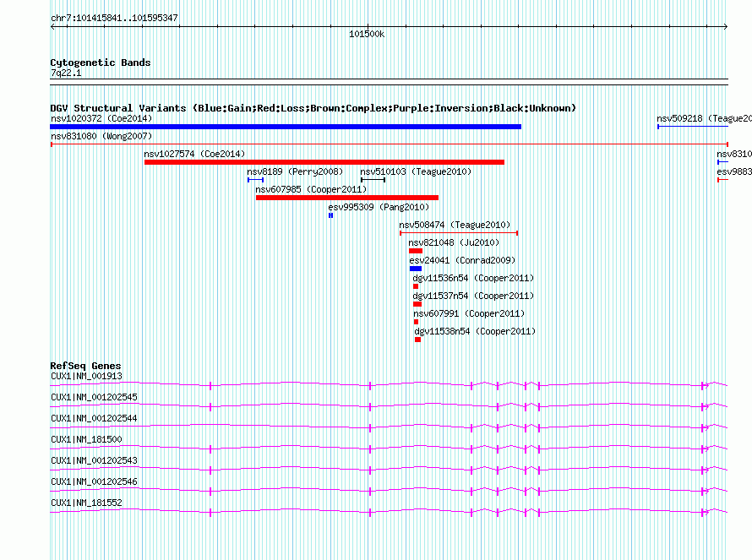Open the CUX1|NM_001202545 transcript label

[94, 398]
